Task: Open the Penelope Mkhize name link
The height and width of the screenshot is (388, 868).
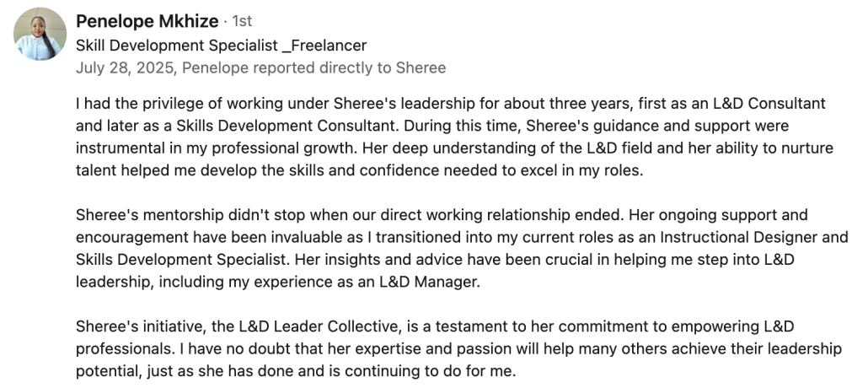Action: (147, 21)
